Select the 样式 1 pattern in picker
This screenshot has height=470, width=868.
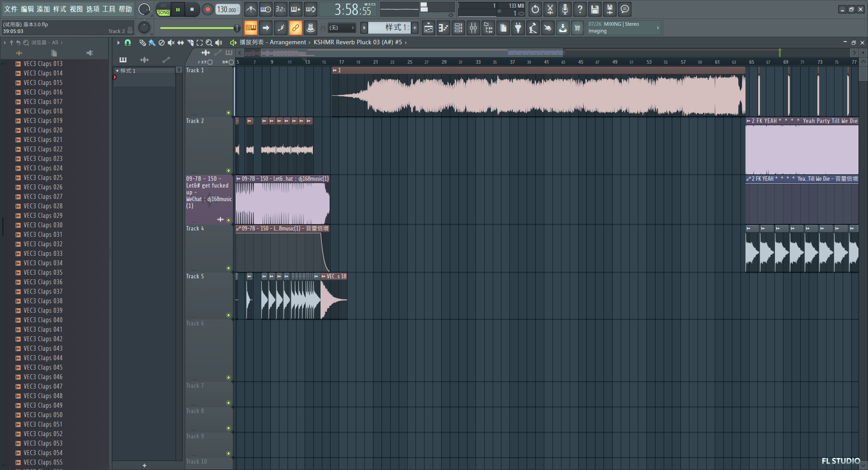click(144, 71)
